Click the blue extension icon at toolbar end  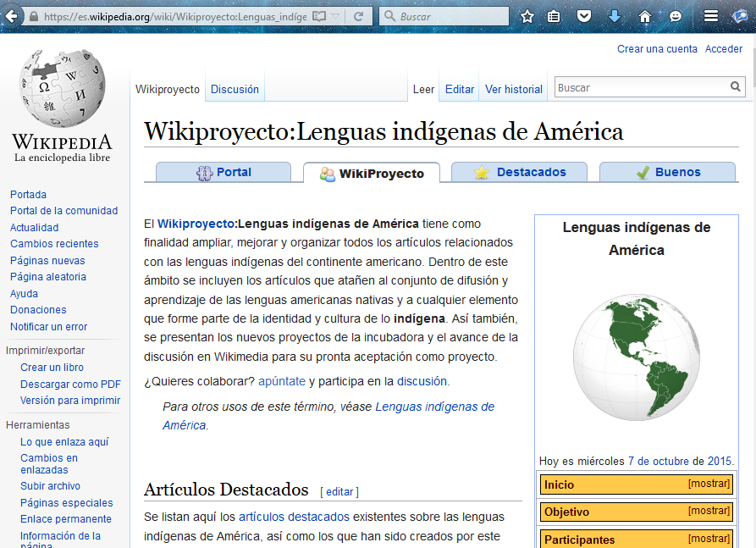tap(740, 16)
